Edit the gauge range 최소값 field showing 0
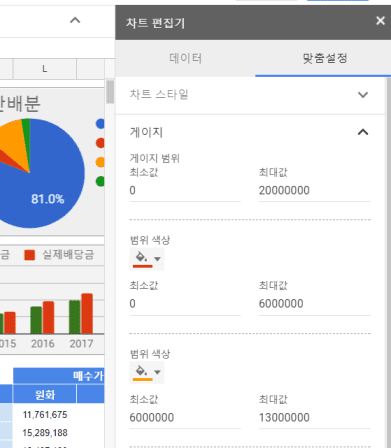Image resolution: width=391 pixels, height=448 pixels. (x=185, y=191)
